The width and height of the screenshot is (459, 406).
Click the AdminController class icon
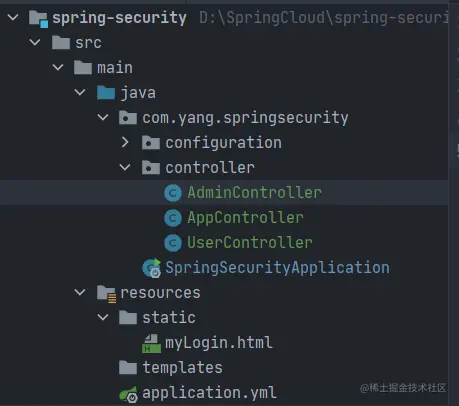tap(173, 193)
